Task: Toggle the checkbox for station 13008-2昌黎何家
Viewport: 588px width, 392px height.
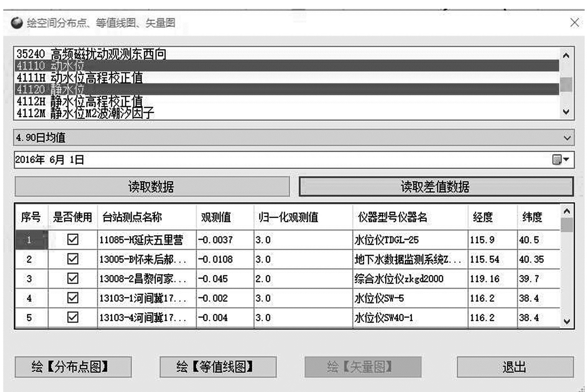Action: pyautogui.click(x=73, y=278)
